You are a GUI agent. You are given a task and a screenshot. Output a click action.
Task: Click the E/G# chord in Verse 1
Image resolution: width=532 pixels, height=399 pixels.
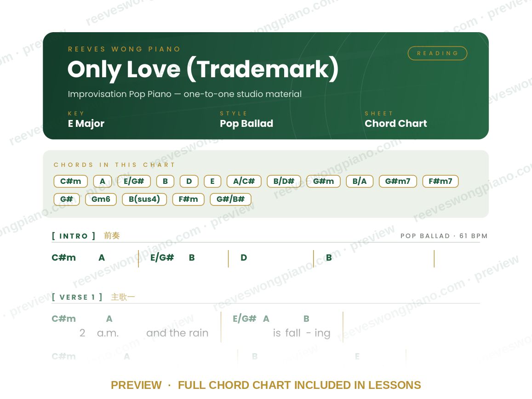(x=244, y=319)
